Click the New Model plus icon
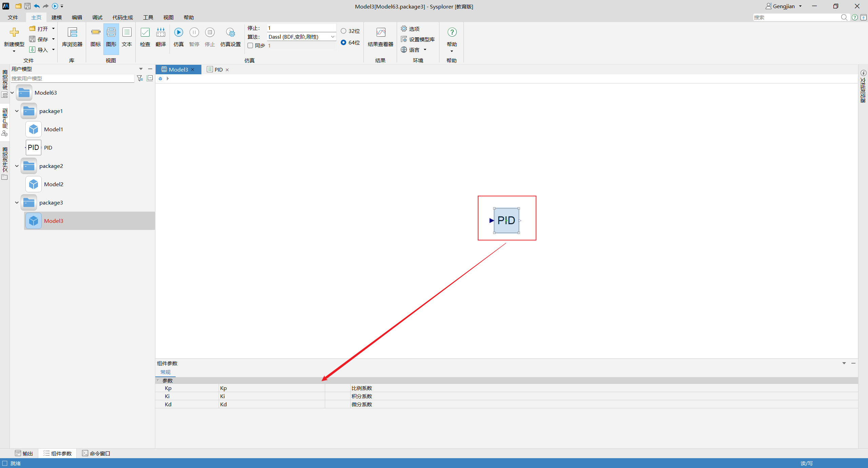Viewport: 868px width, 468px height. pos(14,33)
